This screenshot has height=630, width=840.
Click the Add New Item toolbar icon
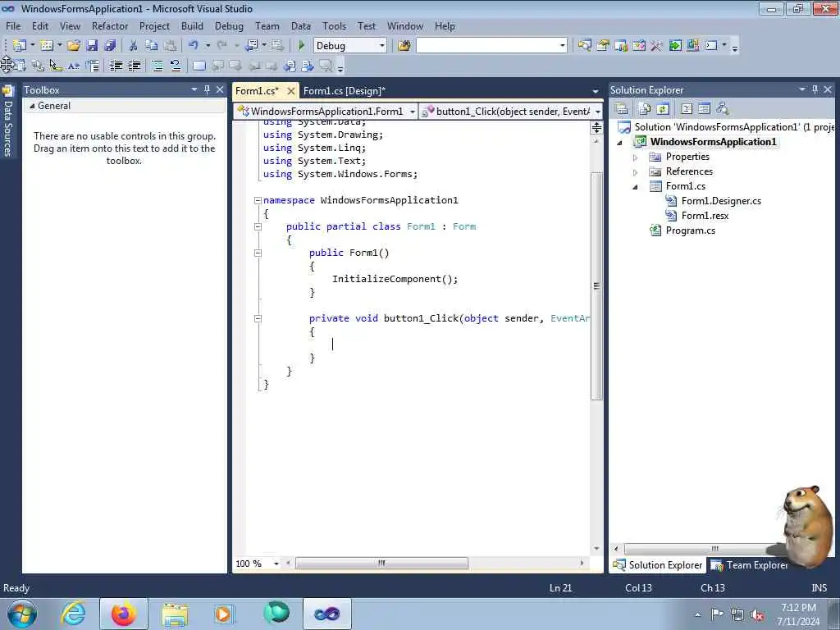point(47,46)
